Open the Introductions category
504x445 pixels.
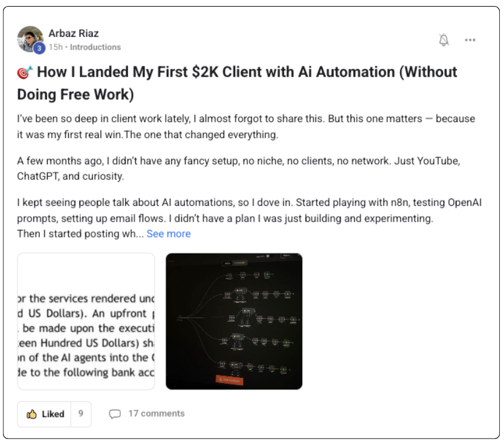pyautogui.click(x=95, y=47)
